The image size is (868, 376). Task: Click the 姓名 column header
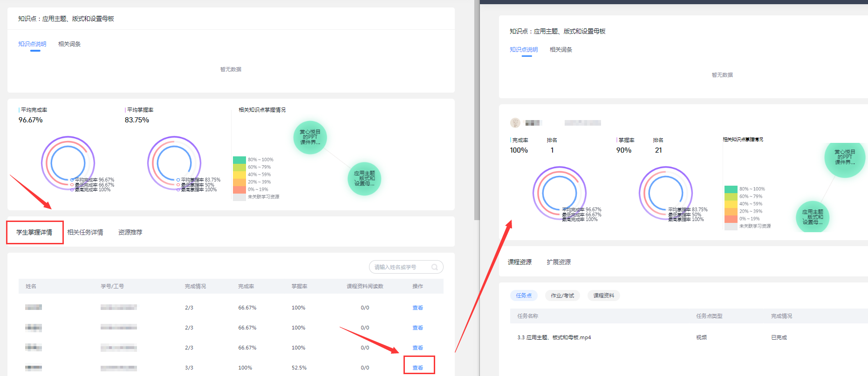pos(31,286)
